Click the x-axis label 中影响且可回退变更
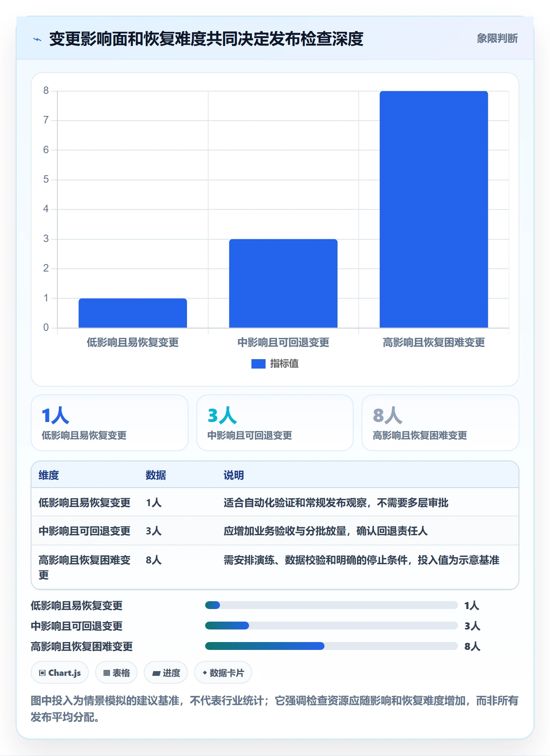 283,343
